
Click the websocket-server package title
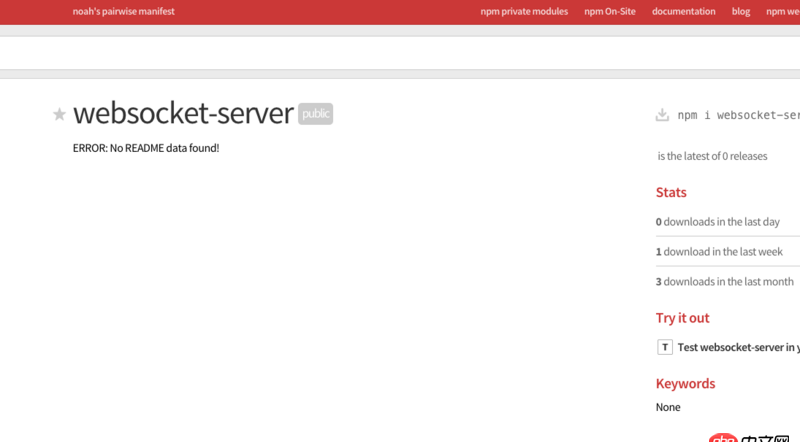tap(183, 113)
